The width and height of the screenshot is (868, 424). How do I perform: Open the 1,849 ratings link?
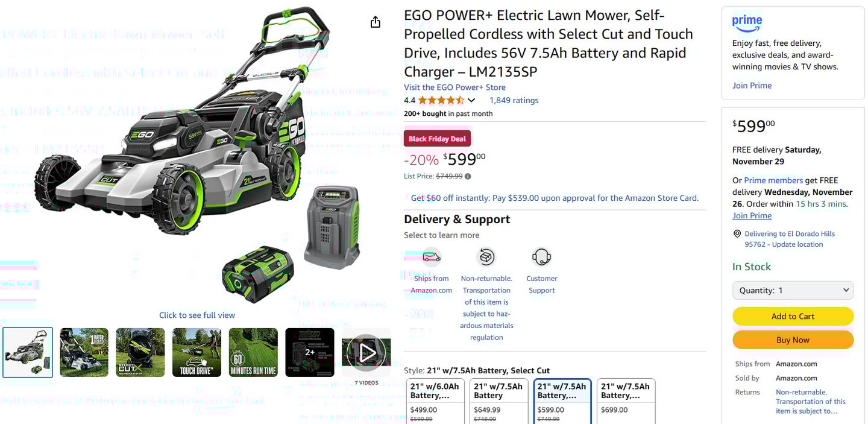[x=514, y=101]
